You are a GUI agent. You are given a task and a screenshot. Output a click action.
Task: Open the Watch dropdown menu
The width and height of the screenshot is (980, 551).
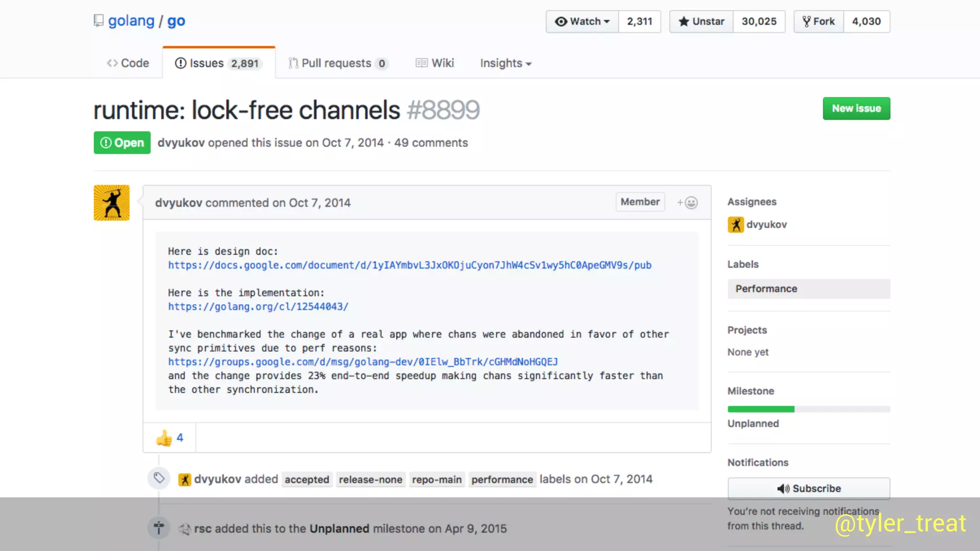click(x=582, y=22)
